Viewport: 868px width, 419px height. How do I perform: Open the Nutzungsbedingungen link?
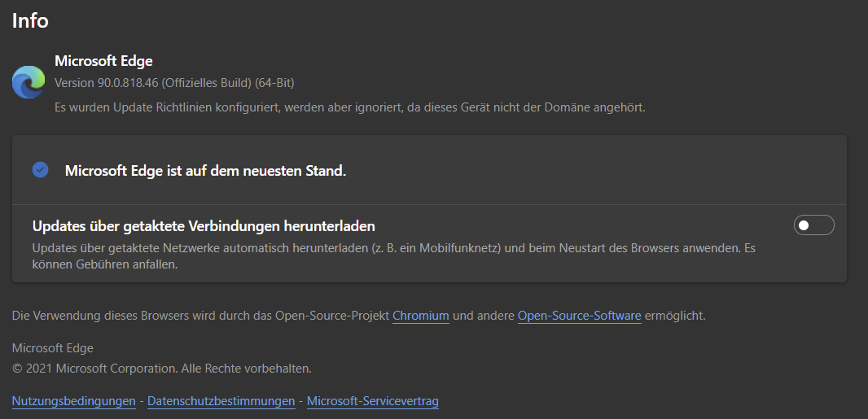[x=73, y=400]
